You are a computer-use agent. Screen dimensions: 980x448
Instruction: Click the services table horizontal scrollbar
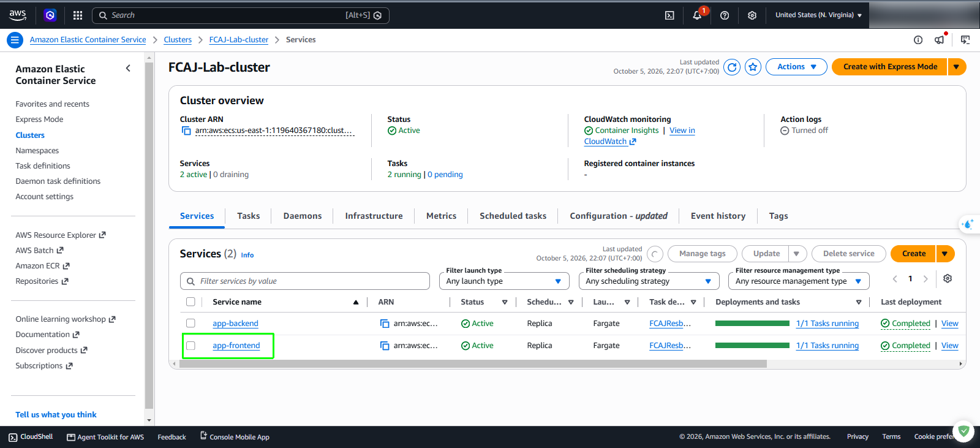tap(473, 364)
